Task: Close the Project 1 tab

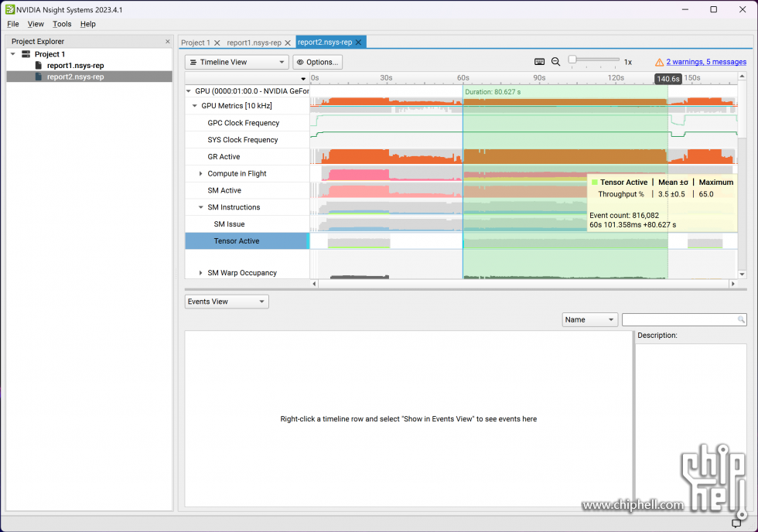Action: point(217,43)
